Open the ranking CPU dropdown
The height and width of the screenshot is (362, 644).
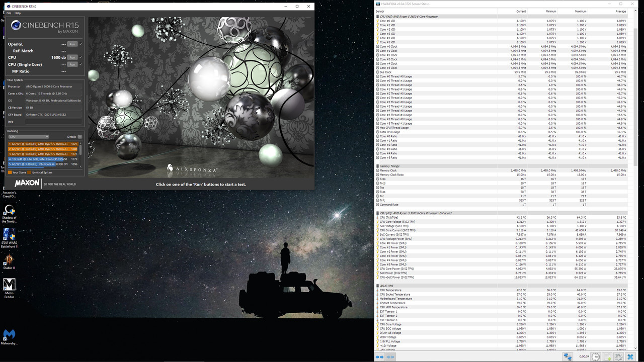[29, 137]
